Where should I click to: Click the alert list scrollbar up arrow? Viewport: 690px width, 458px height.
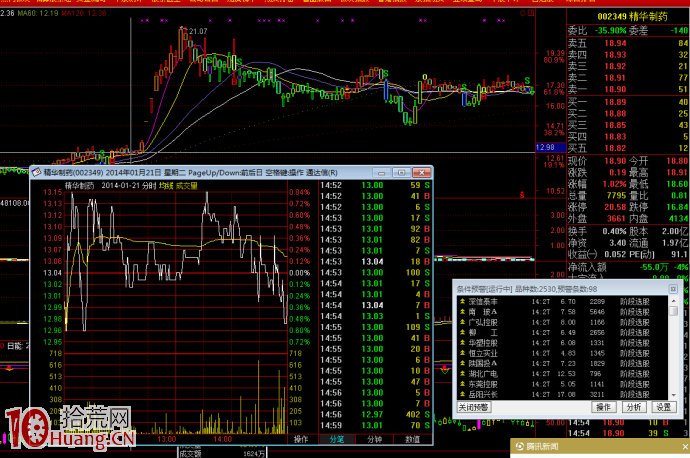pos(673,300)
